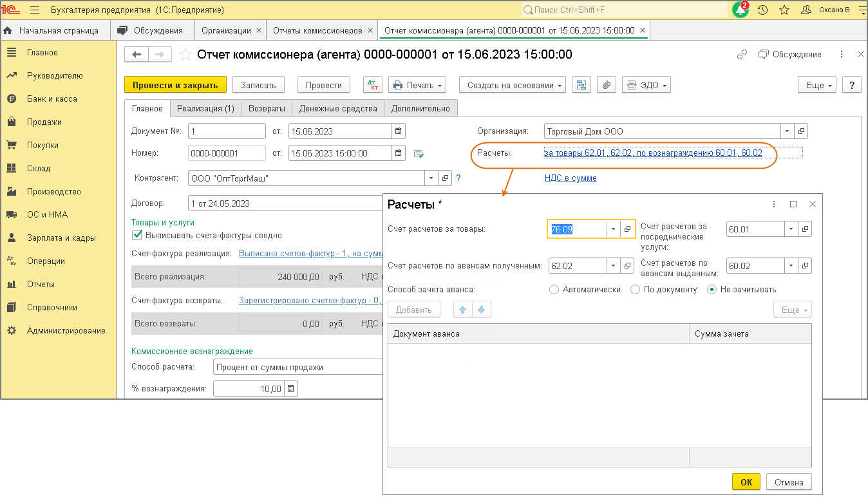Open Организация record with its open button
Screen dimensions: 868x497
pyautogui.click(x=801, y=131)
